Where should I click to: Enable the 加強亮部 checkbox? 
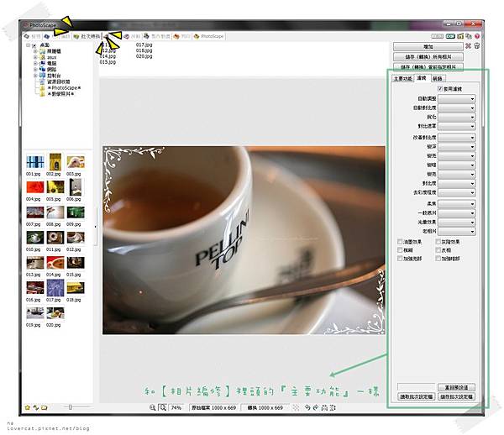point(400,259)
